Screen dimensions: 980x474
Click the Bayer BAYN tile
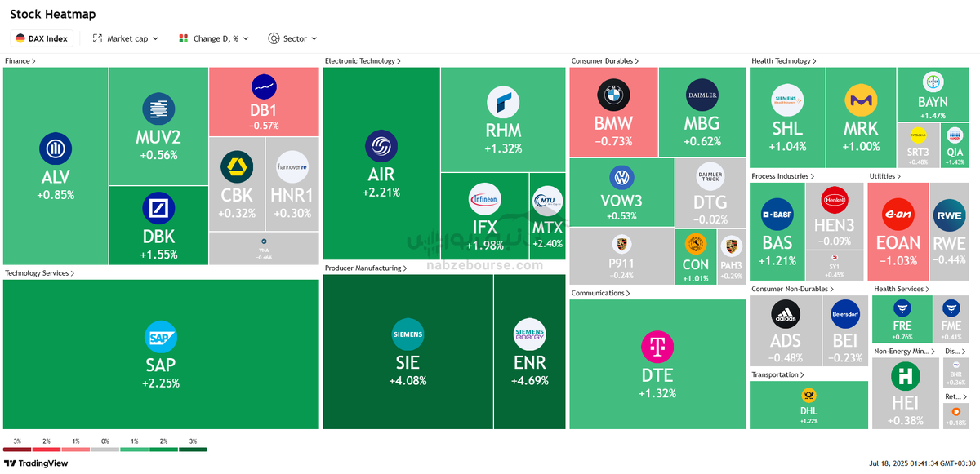(x=933, y=95)
